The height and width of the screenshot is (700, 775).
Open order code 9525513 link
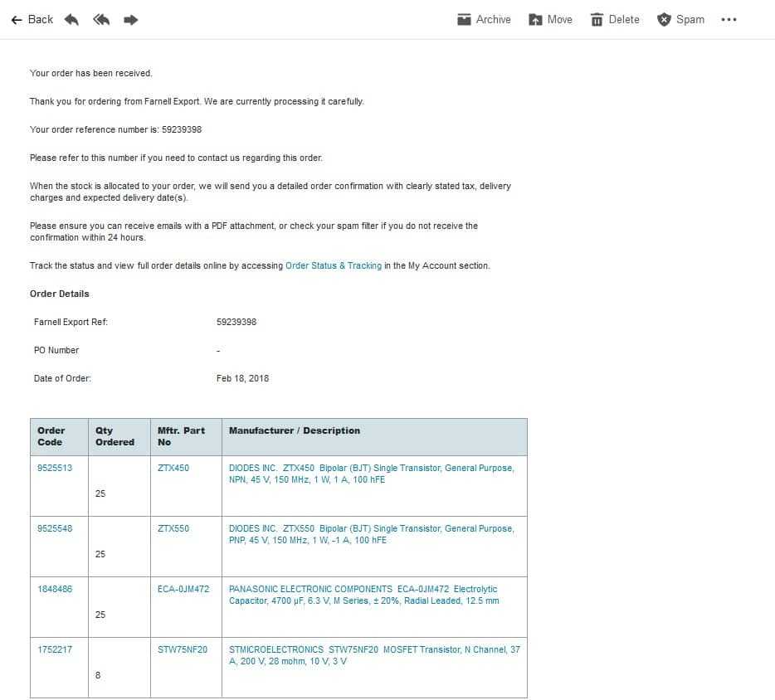(x=55, y=468)
